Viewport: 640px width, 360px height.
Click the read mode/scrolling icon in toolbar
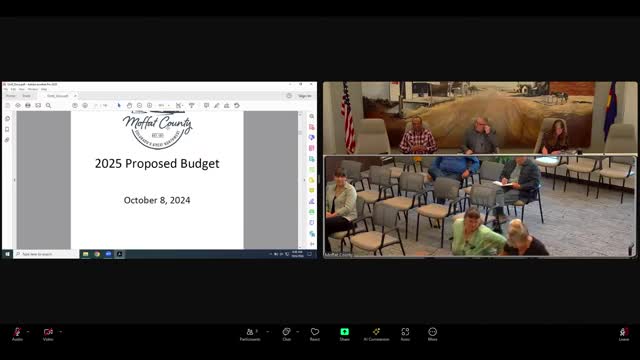(191, 106)
